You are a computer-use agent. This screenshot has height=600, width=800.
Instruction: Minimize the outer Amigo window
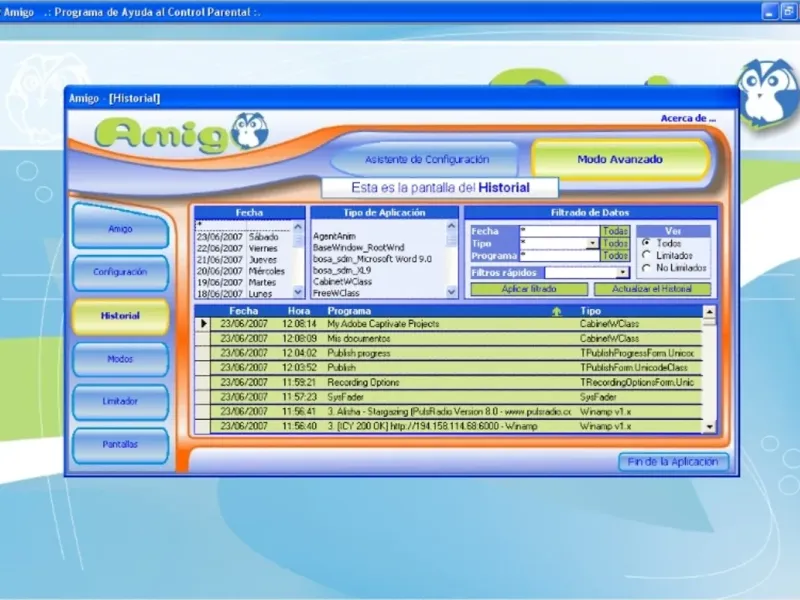click(x=769, y=11)
